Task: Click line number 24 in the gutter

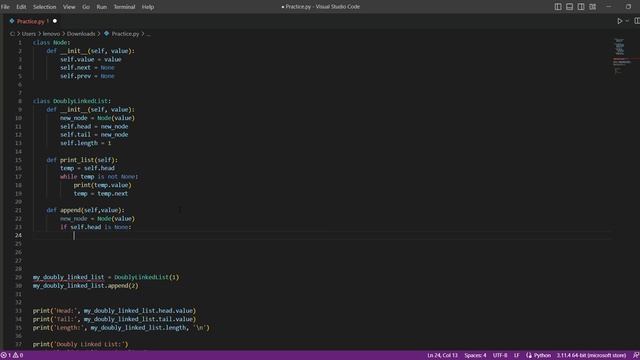Action: point(18,235)
